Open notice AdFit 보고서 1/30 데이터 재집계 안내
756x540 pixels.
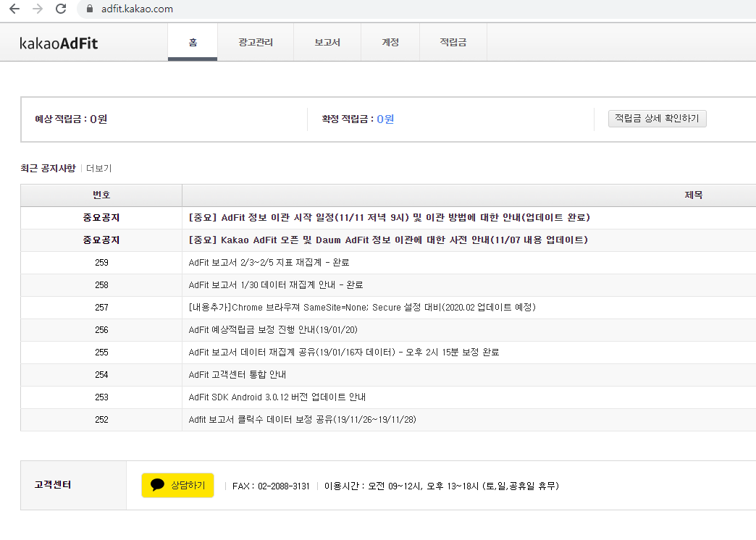click(276, 285)
